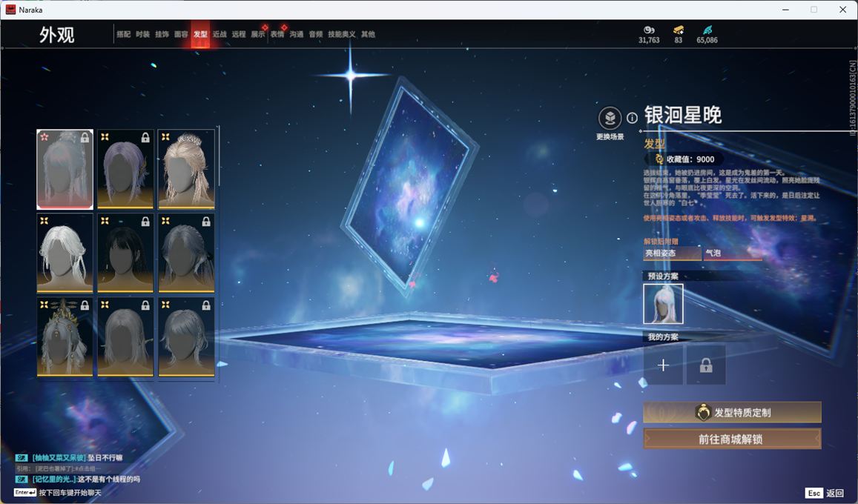This screenshot has height=504, width=858.
Task: Click the gold ticket currency icon showing 83
Action: pyautogui.click(x=678, y=30)
